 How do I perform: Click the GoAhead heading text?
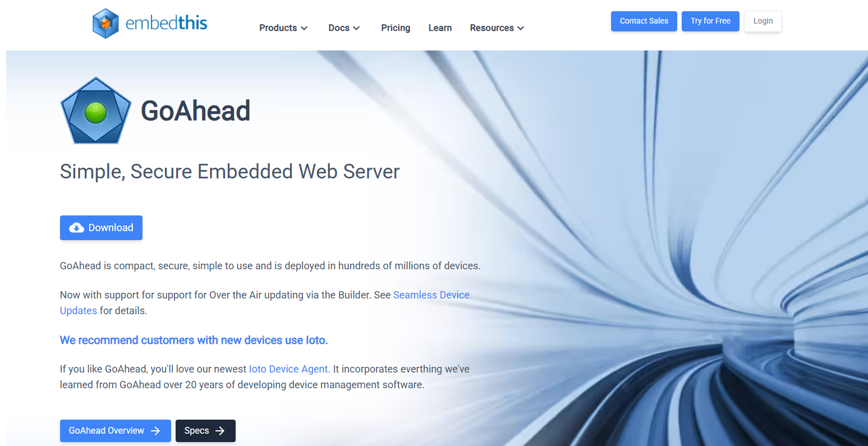pyautogui.click(x=195, y=111)
